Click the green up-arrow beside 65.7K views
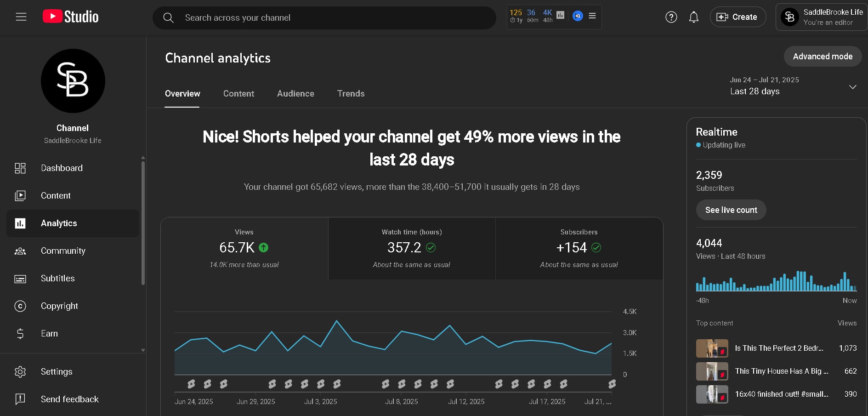868x416 pixels. [x=264, y=248]
